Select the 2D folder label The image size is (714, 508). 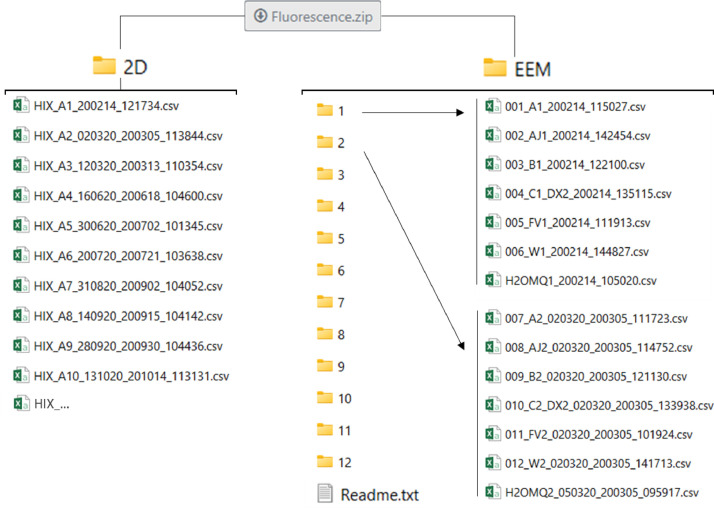point(135,67)
